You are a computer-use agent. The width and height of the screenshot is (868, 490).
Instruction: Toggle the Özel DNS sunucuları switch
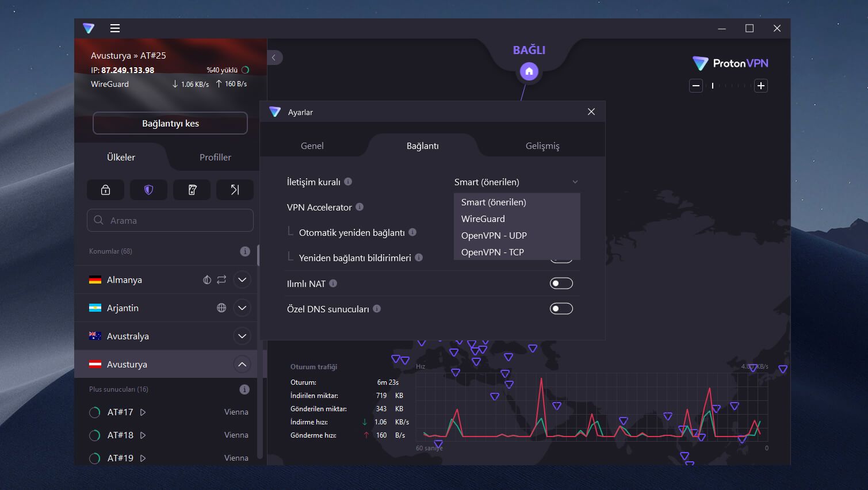click(561, 309)
